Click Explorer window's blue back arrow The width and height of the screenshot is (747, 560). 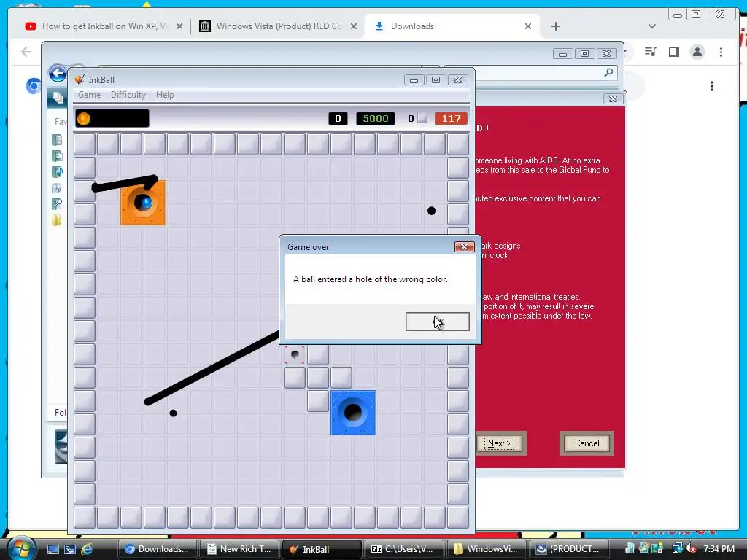58,74
